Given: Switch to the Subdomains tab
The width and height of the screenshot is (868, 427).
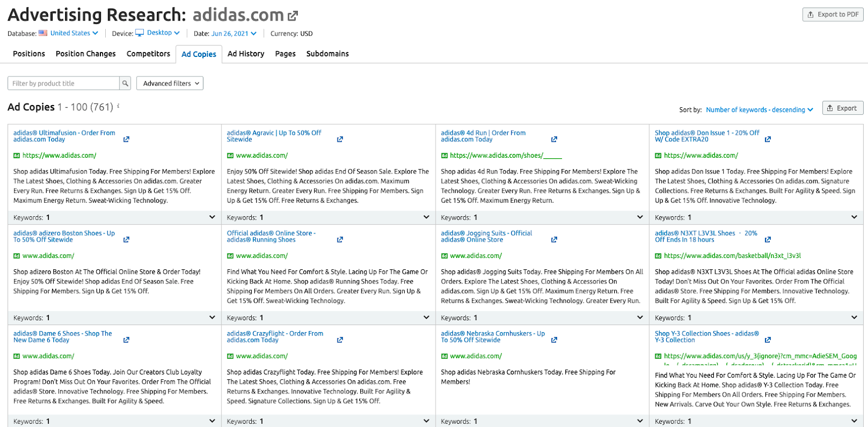Looking at the screenshot, I should click(x=328, y=54).
